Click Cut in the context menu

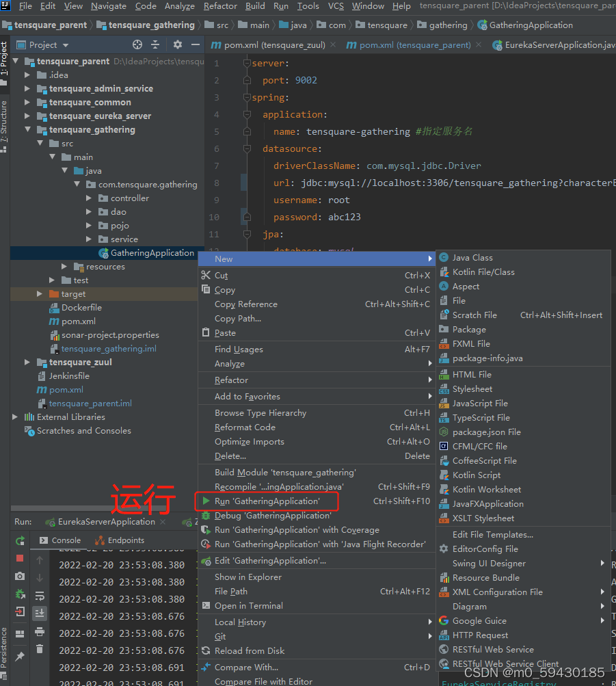[x=317, y=276]
